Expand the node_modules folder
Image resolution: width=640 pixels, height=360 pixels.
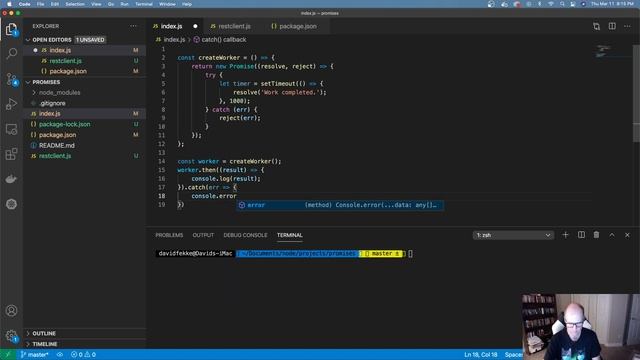click(x=59, y=93)
